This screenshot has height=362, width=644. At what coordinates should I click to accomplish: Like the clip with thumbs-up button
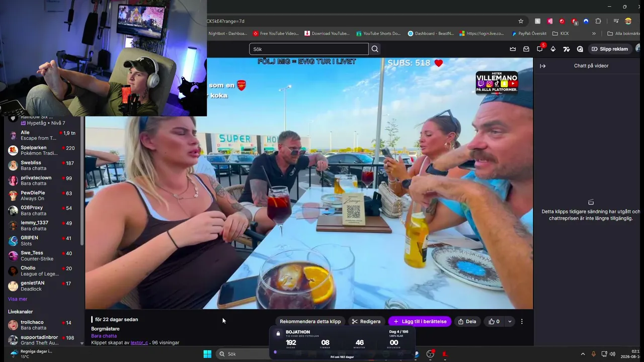[494, 321]
